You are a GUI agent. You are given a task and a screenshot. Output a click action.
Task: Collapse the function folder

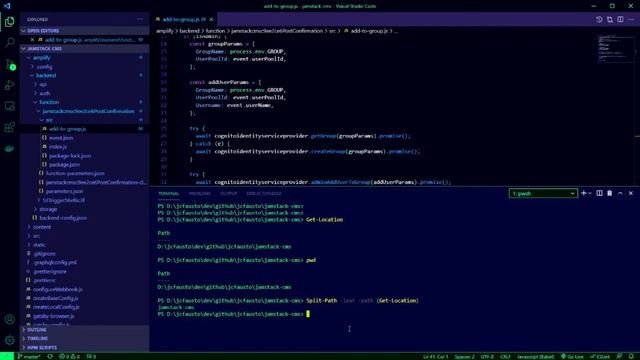point(84,102)
